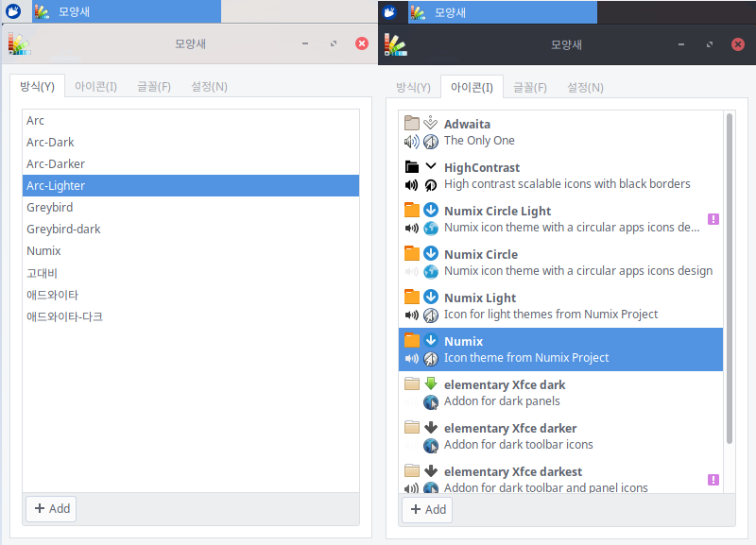The width and height of the screenshot is (756, 545).
Task: Click the Adwaita folder preview icon
Action: pos(412,123)
